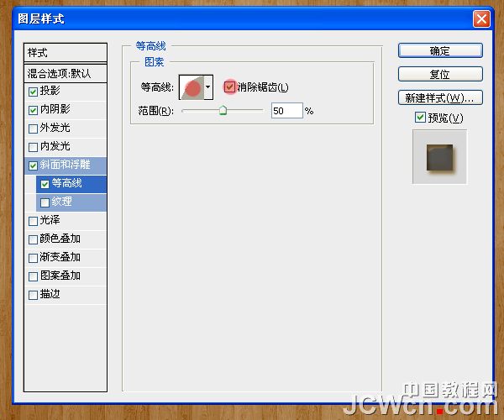The width and height of the screenshot is (504, 420).
Task: Enable the 描边 stroke checkbox
Action: pyautogui.click(x=33, y=295)
